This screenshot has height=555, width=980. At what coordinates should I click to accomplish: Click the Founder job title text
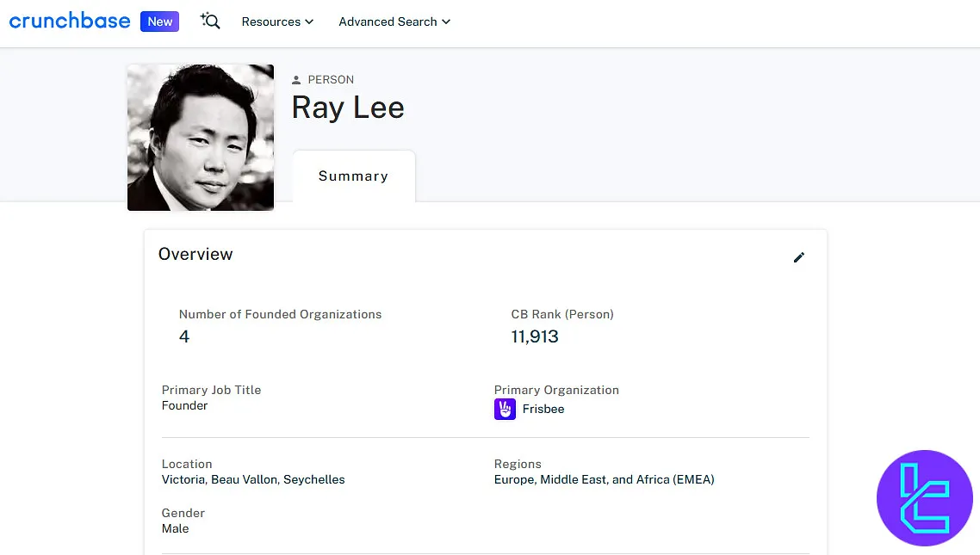[184, 406]
